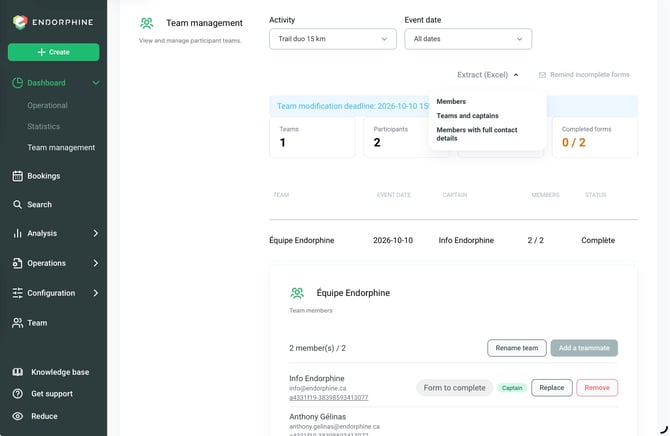Image resolution: width=670 pixels, height=436 pixels.
Task: Open the Statistics dashboard page
Action: tap(44, 127)
